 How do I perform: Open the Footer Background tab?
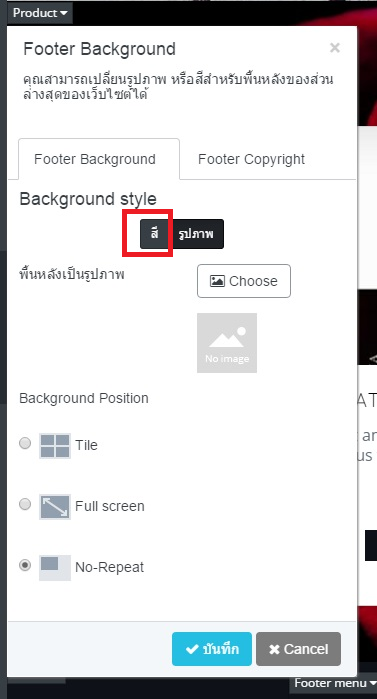coord(94,159)
